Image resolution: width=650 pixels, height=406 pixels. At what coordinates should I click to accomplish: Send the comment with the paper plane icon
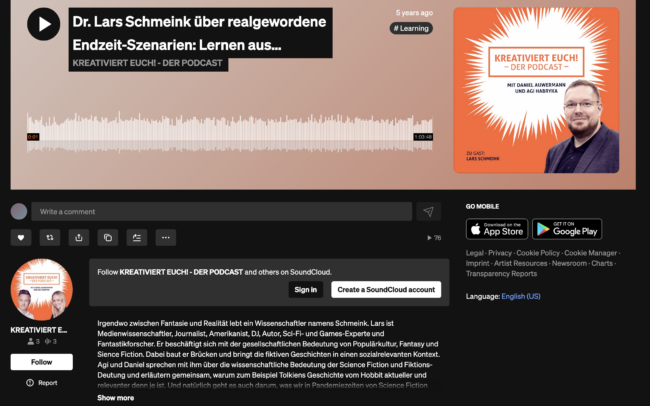point(429,212)
